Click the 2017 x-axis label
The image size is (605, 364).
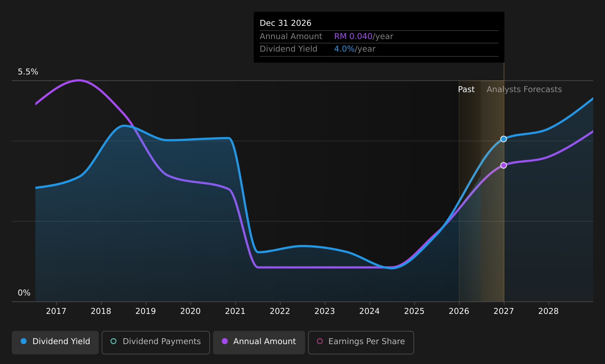coord(56,311)
